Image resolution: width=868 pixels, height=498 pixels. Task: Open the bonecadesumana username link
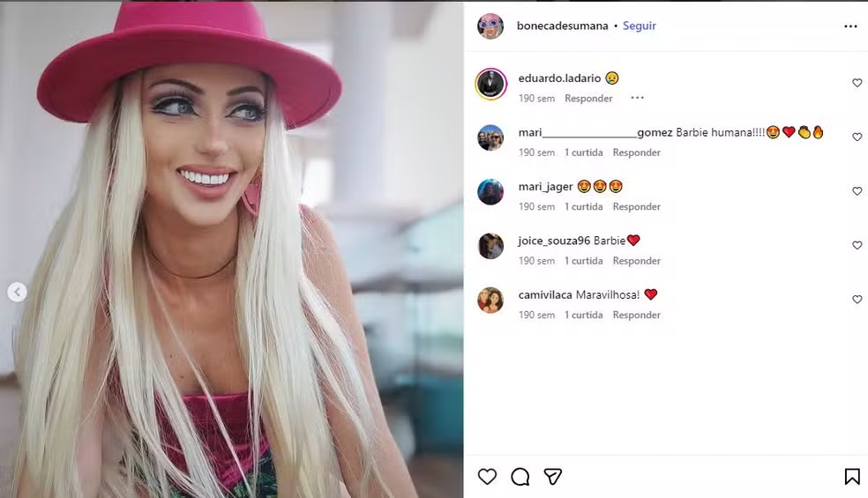point(563,26)
